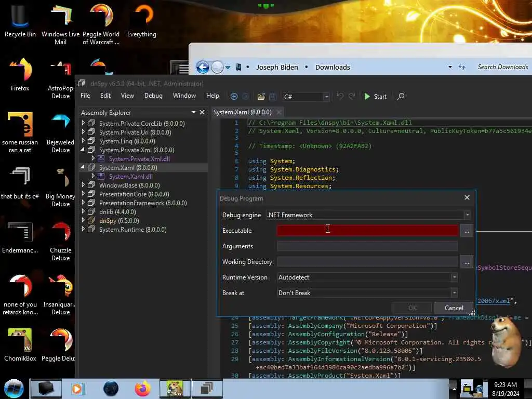Click the Arguments input field
The image size is (532, 399).
[367, 246]
